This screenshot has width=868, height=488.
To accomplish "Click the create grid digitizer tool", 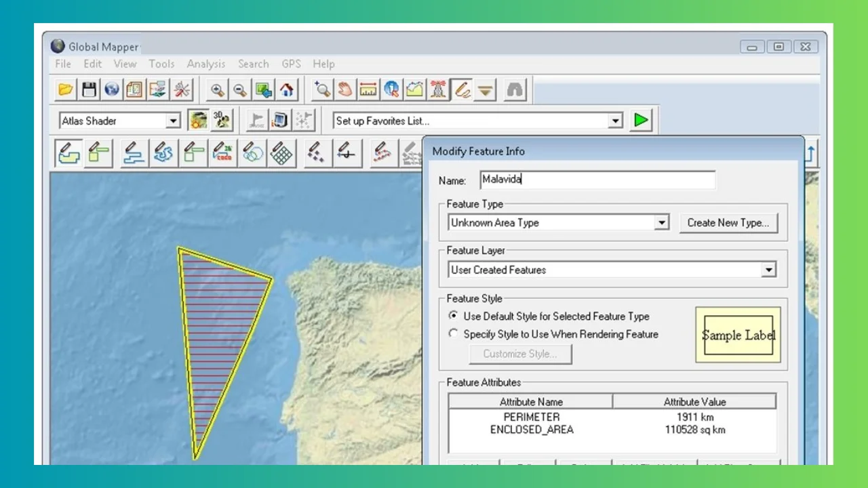I will (281, 152).
